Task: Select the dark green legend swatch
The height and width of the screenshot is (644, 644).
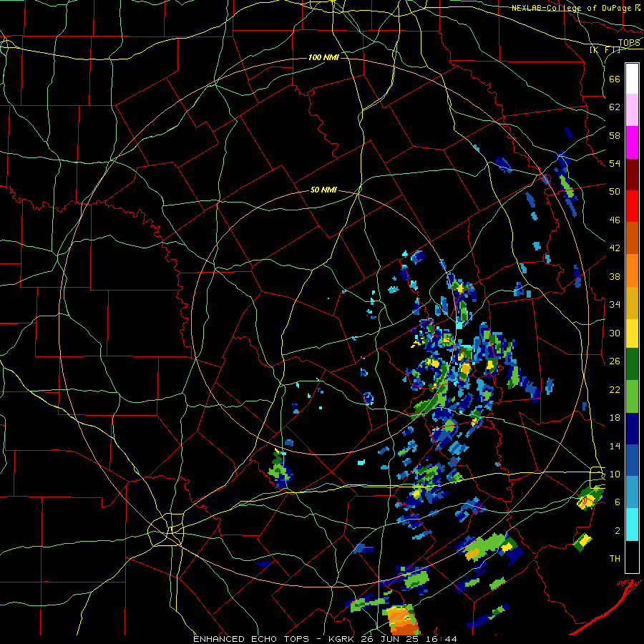Action: [x=632, y=364]
